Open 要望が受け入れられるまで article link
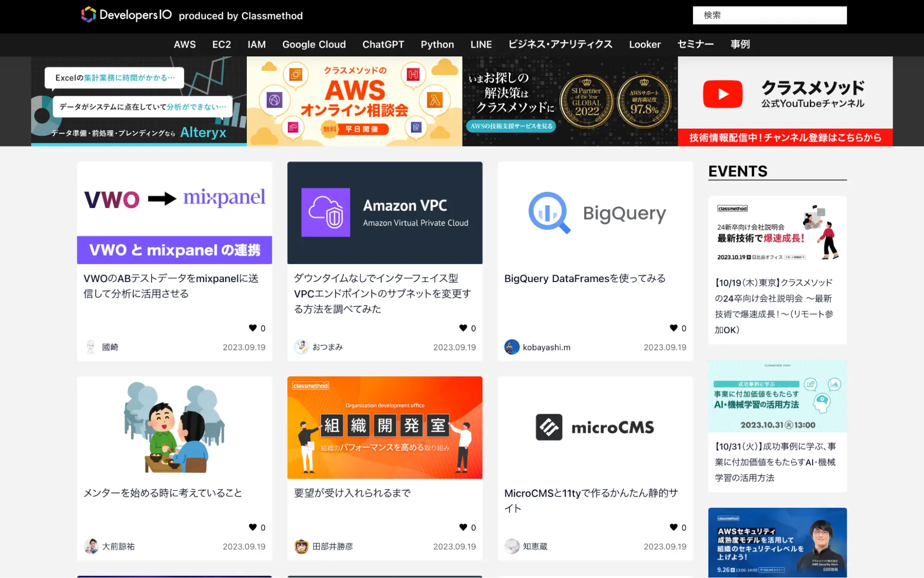The image size is (924, 578). coord(352,493)
